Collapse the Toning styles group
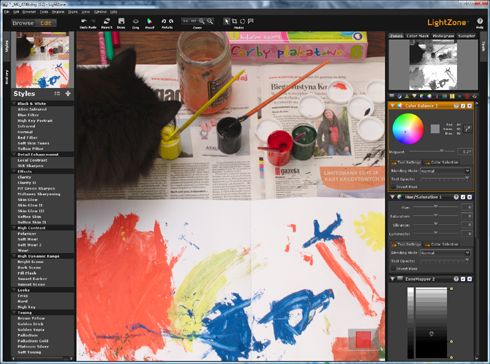 point(14,313)
